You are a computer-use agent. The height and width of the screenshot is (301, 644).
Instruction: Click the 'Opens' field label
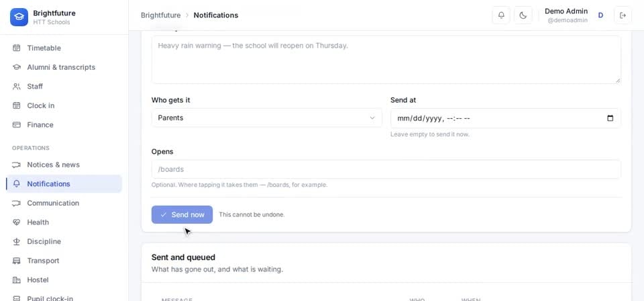pyautogui.click(x=162, y=152)
